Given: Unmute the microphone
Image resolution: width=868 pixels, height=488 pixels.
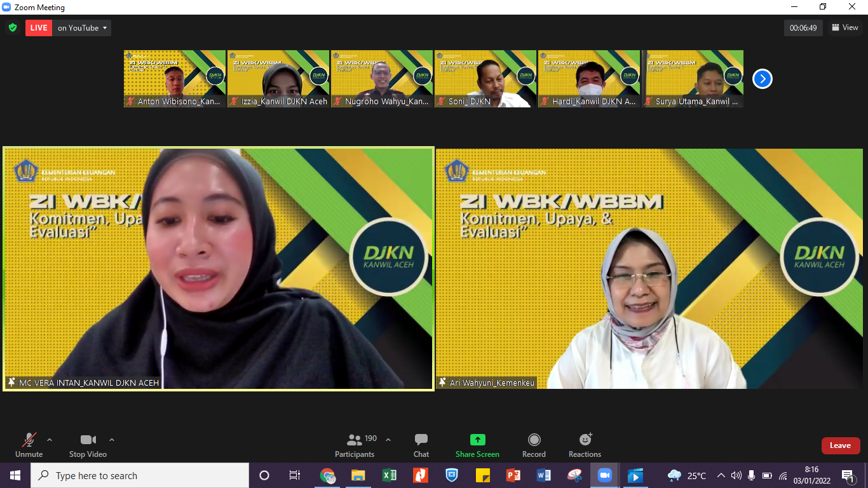Looking at the screenshot, I should 29,445.
